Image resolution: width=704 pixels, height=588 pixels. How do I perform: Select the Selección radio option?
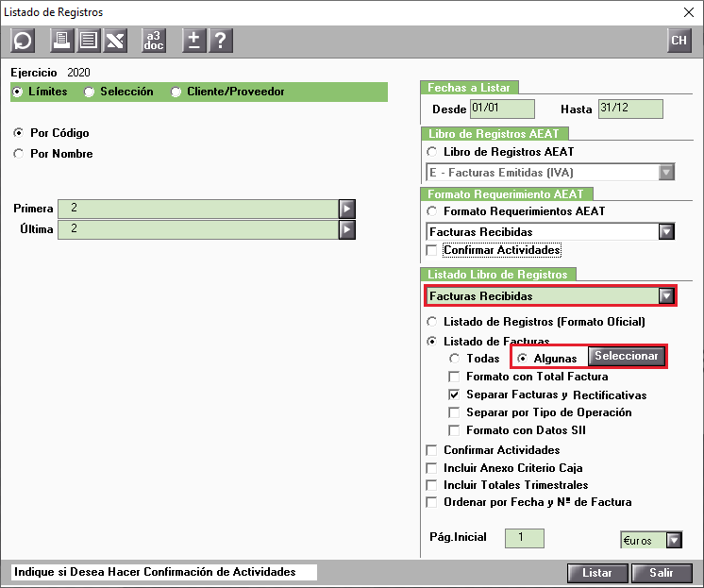click(89, 92)
